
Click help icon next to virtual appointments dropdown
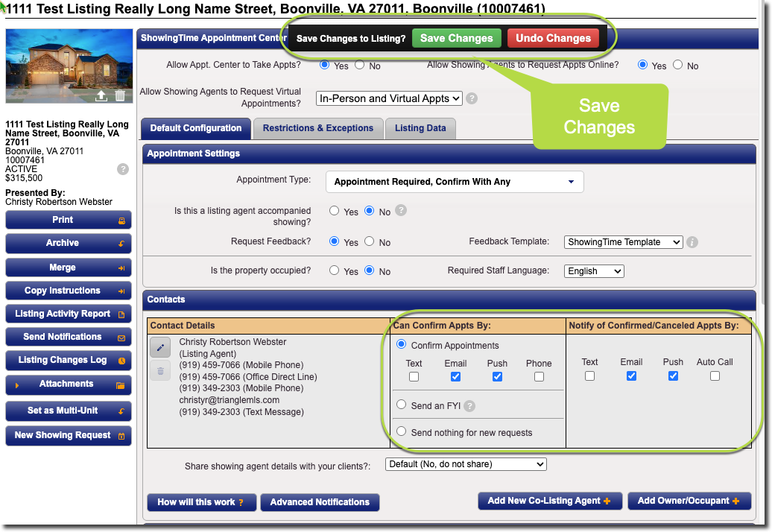coord(472,98)
